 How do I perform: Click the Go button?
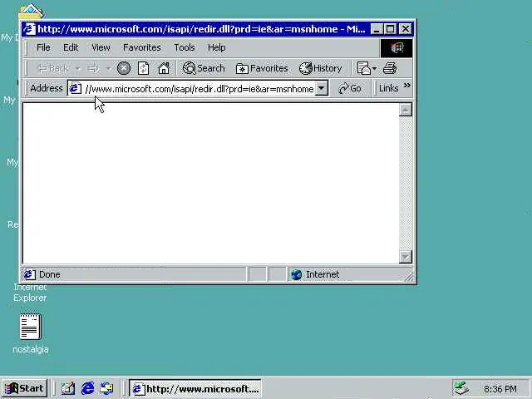(x=350, y=89)
